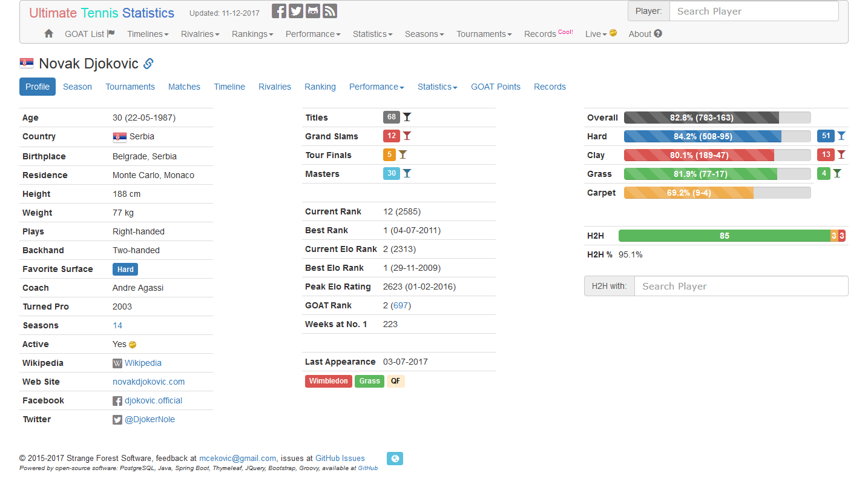The image size is (868, 484).
Task: Open the Twitter icon in header
Action: click(296, 11)
